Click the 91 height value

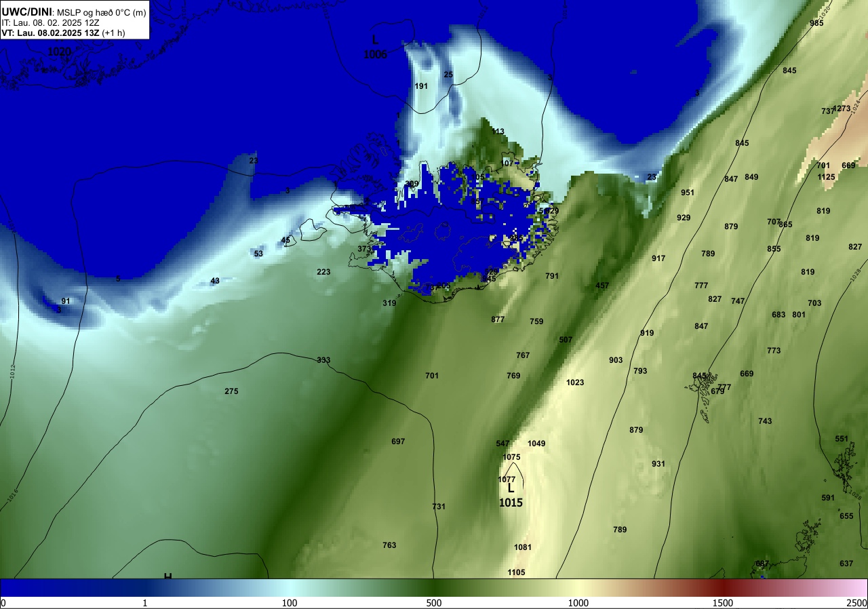point(66,301)
